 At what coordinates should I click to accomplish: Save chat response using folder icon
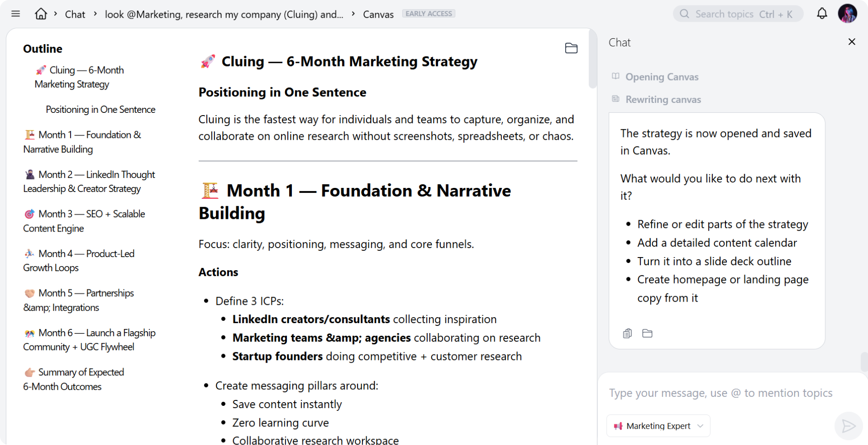coord(647,334)
